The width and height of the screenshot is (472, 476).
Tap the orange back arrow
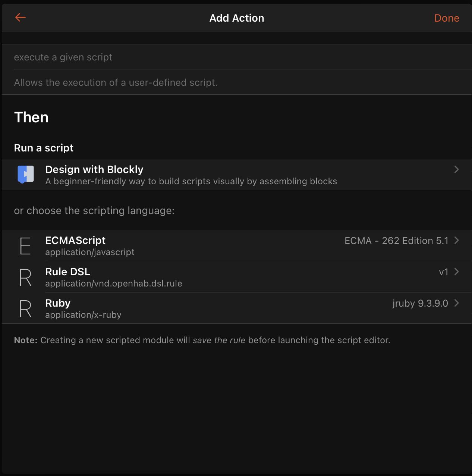[x=21, y=18]
